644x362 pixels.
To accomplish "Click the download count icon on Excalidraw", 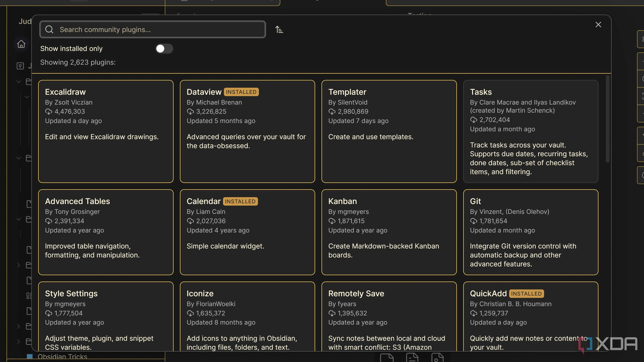I will click(49, 111).
